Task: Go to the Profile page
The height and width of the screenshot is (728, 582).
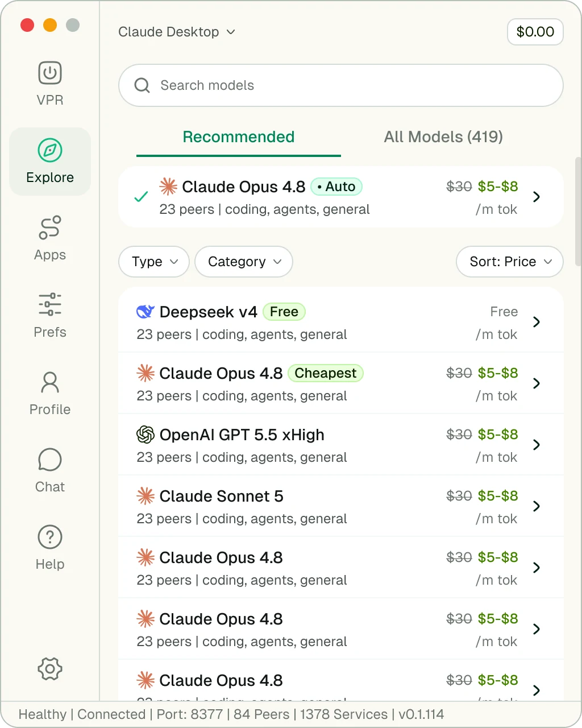Action: coord(50,394)
